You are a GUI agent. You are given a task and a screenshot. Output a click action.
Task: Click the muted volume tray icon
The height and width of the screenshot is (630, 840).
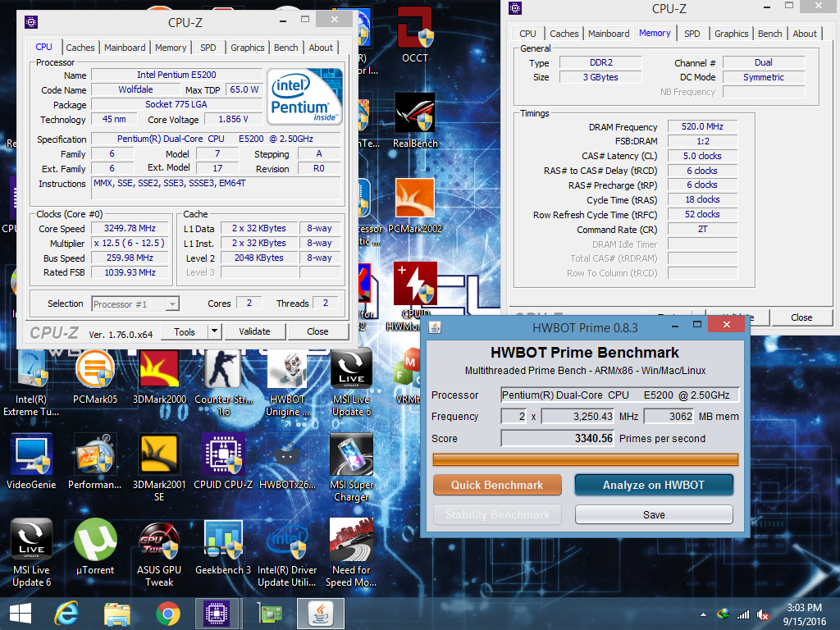pyautogui.click(x=762, y=615)
